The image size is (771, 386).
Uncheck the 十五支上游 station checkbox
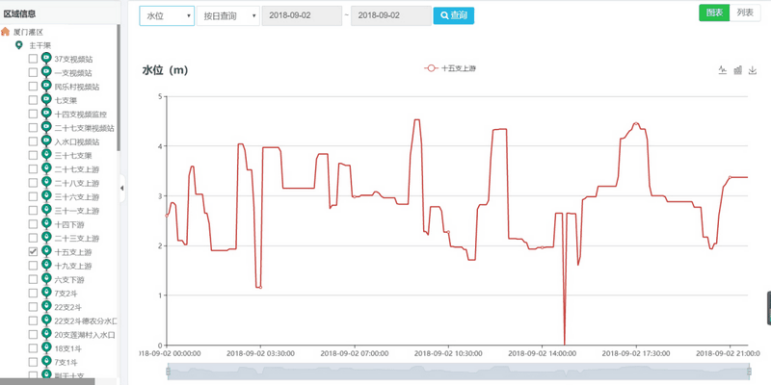tap(33, 252)
